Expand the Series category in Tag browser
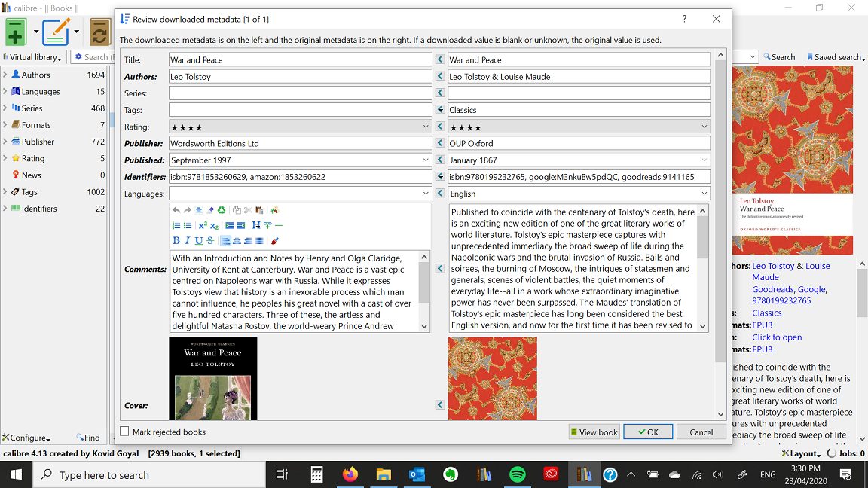 (5, 108)
